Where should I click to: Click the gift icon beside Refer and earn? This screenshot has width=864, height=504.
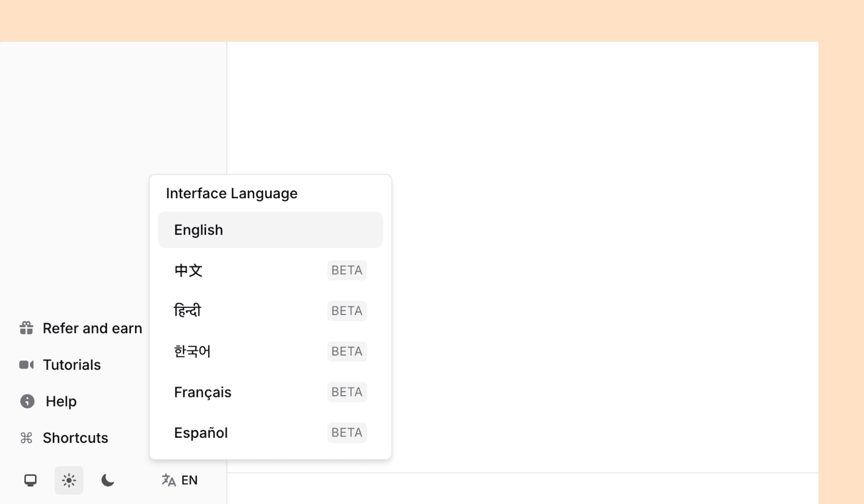26,328
